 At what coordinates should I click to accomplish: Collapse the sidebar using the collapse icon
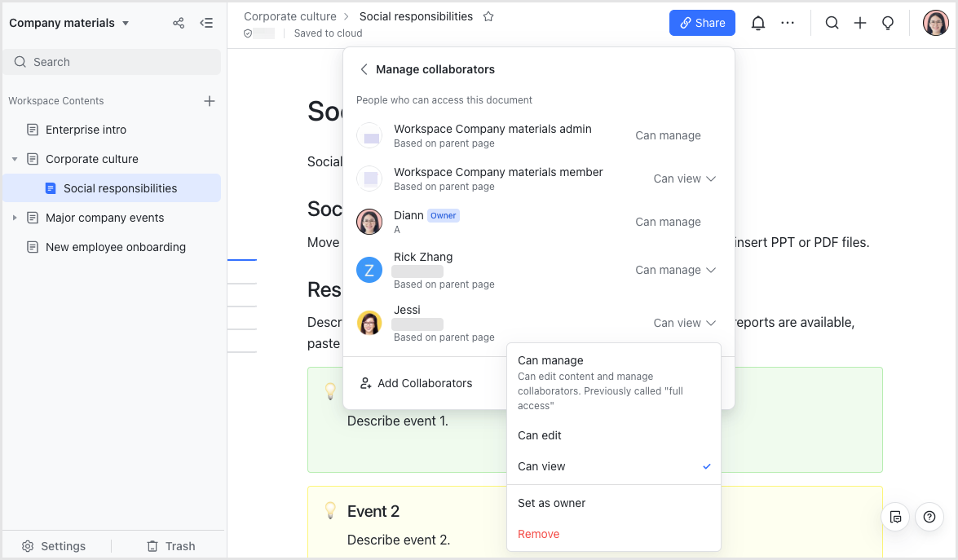207,23
